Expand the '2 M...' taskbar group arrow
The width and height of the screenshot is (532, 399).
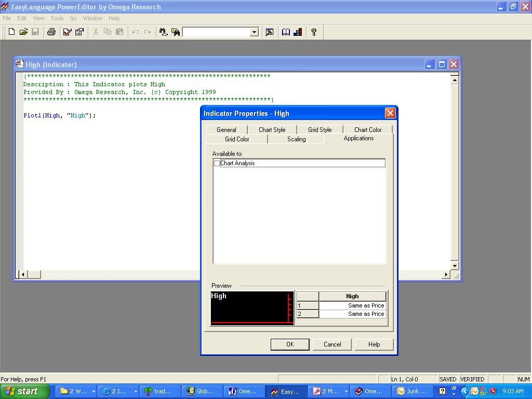(345, 391)
